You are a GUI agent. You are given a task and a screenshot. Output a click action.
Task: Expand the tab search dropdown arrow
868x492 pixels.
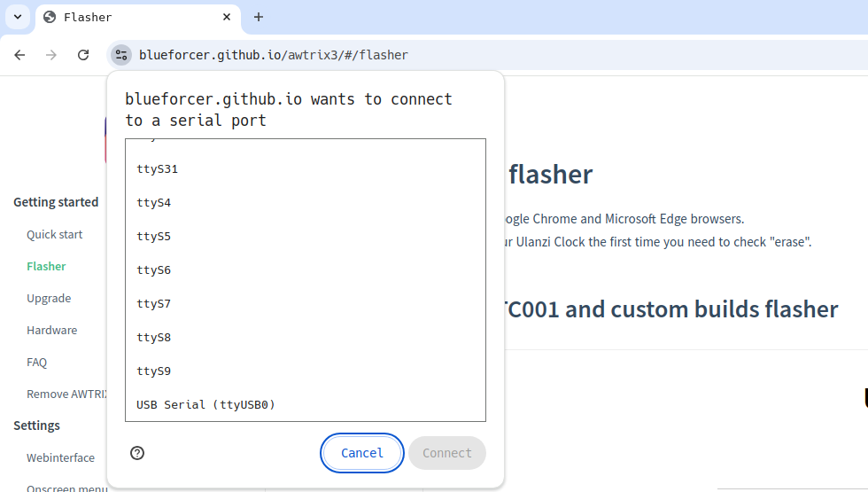(x=17, y=17)
